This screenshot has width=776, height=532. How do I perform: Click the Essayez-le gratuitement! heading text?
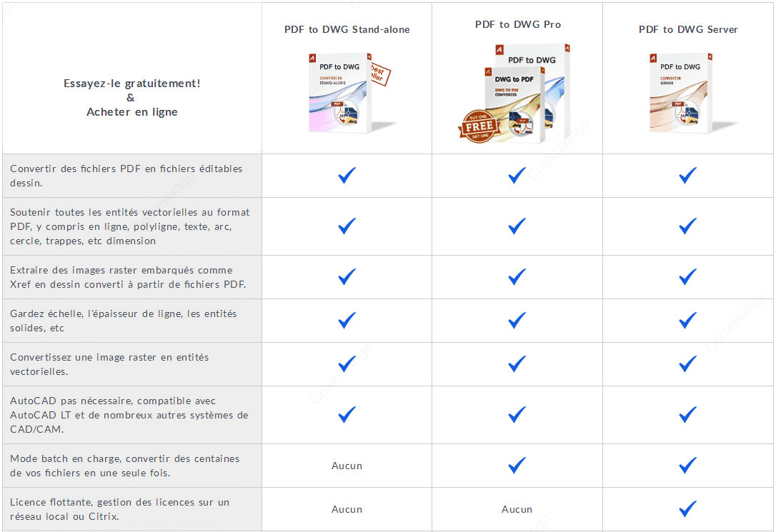132,84
